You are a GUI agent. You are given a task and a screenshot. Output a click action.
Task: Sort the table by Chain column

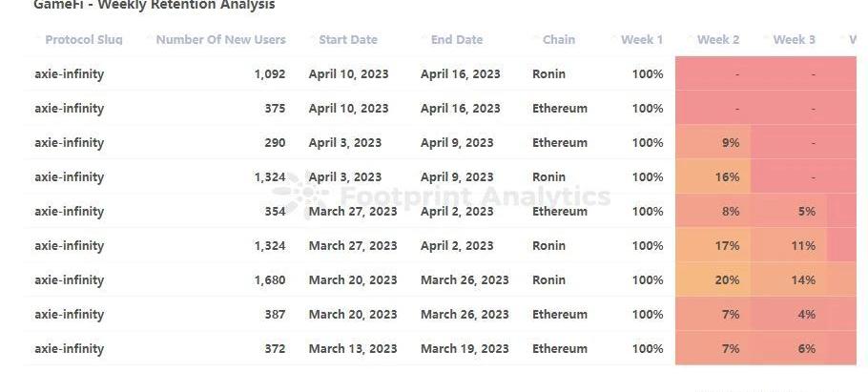coord(559,40)
